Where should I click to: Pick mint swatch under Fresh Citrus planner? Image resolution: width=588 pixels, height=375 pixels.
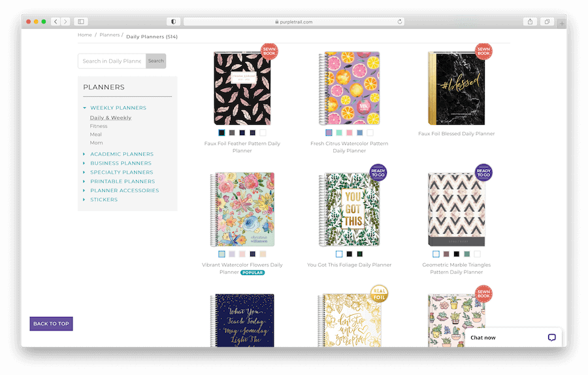(x=339, y=133)
